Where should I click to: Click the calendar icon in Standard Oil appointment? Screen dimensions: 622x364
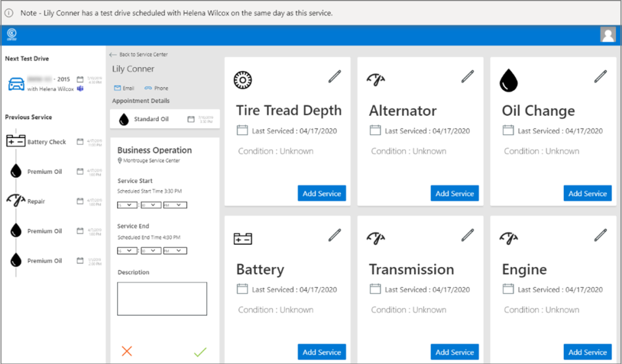tap(191, 119)
